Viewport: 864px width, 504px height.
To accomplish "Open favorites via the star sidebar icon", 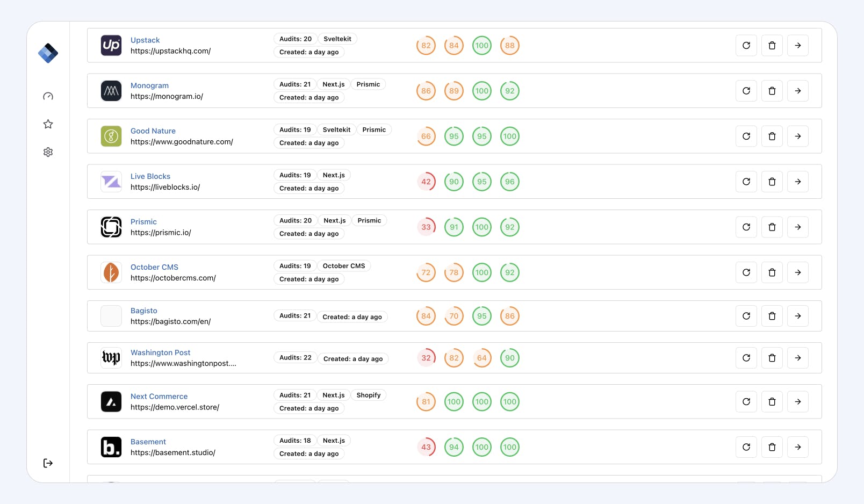I will 48,124.
